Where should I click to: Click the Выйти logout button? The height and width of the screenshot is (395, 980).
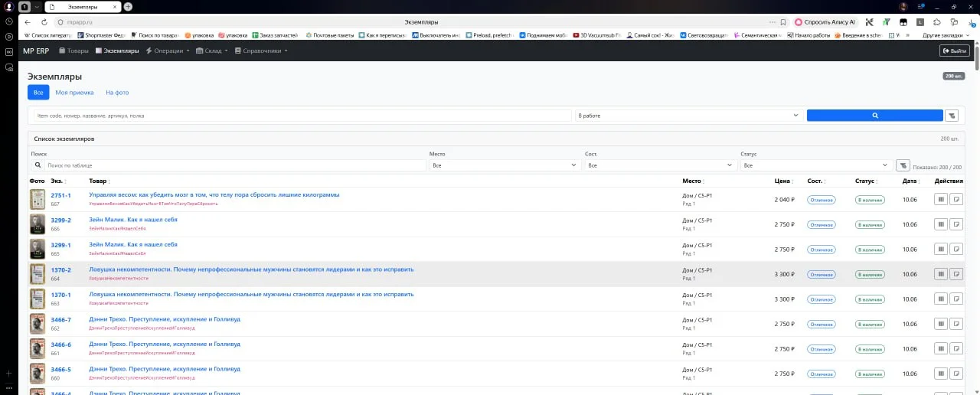pyautogui.click(x=955, y=51)
